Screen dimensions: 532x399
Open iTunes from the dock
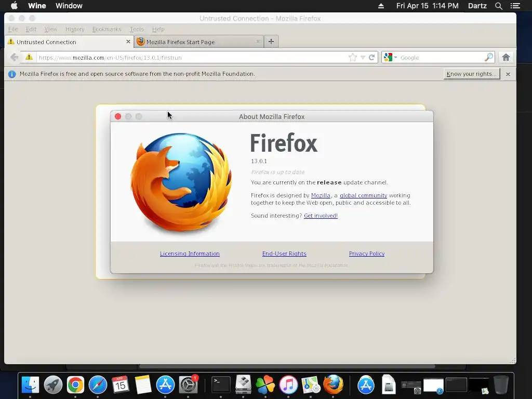(x=288, y=385)
